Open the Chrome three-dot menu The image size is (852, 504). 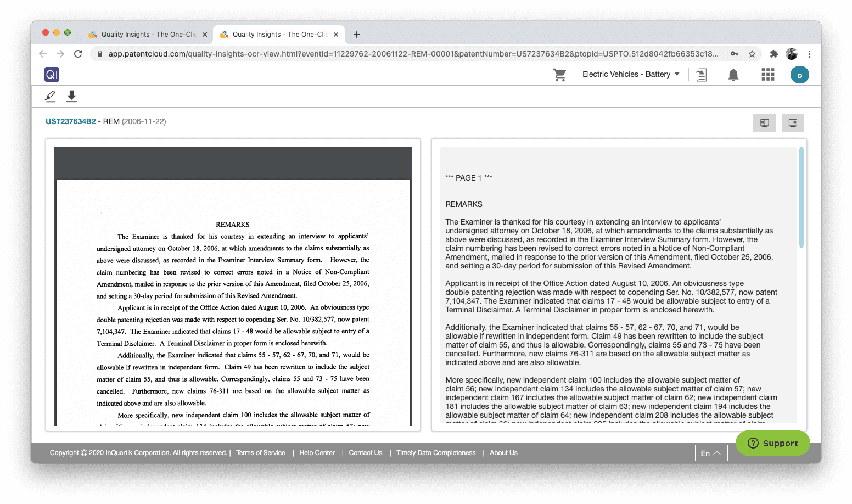pyautogui.click(x=809, y=54)
